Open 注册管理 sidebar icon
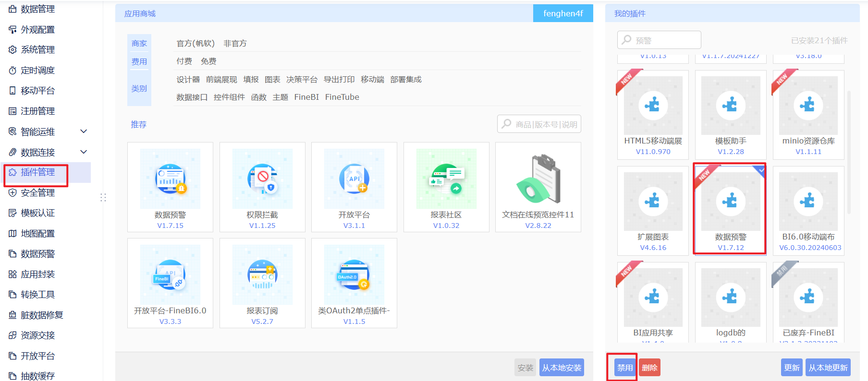 13,111
